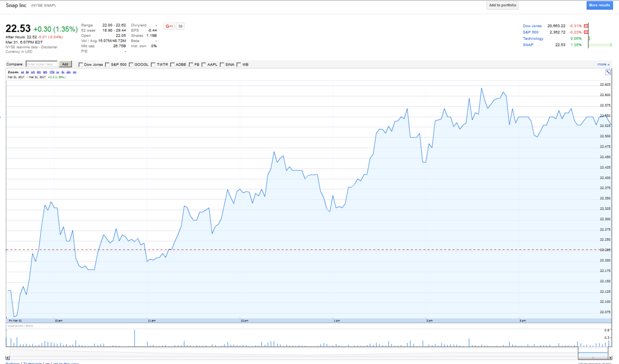The height and width of the screenshot is (364, 619).
Task: Click the '+0.30 (1.35%)' price change
Action: pos(56,29)
